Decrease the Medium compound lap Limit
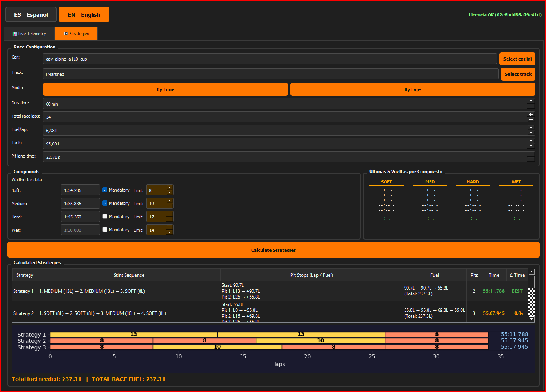The image size is (546, 392). pyautogui.click(x=170, y=206)
